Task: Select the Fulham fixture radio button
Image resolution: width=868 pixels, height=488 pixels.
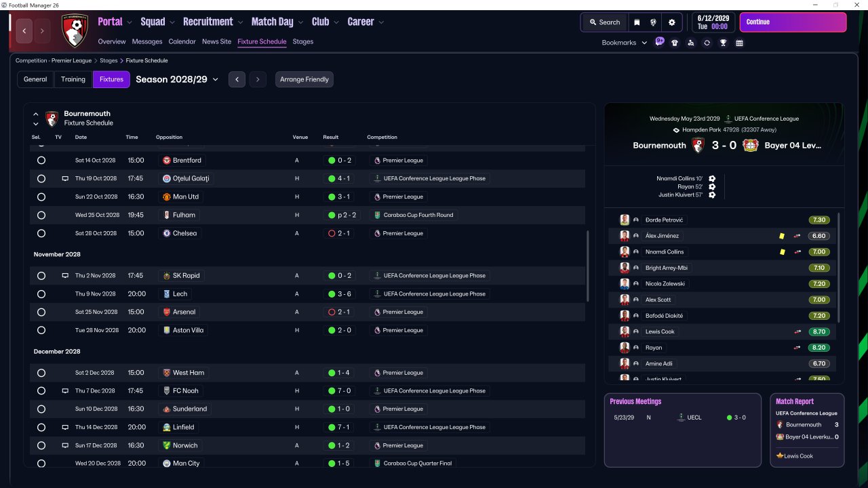Action: 41,215
